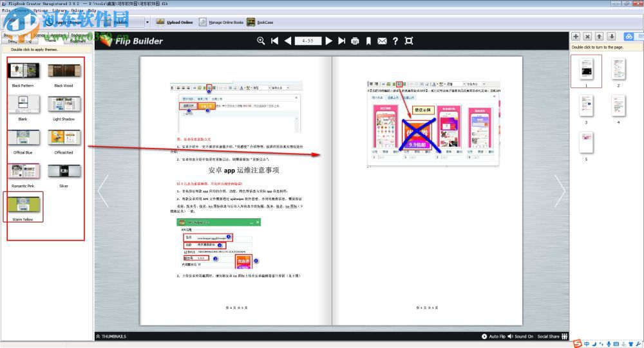This screenshot has width=644, height=348.
Task: Flip to previous page with left chevron
Action: [x=103, y=191]
